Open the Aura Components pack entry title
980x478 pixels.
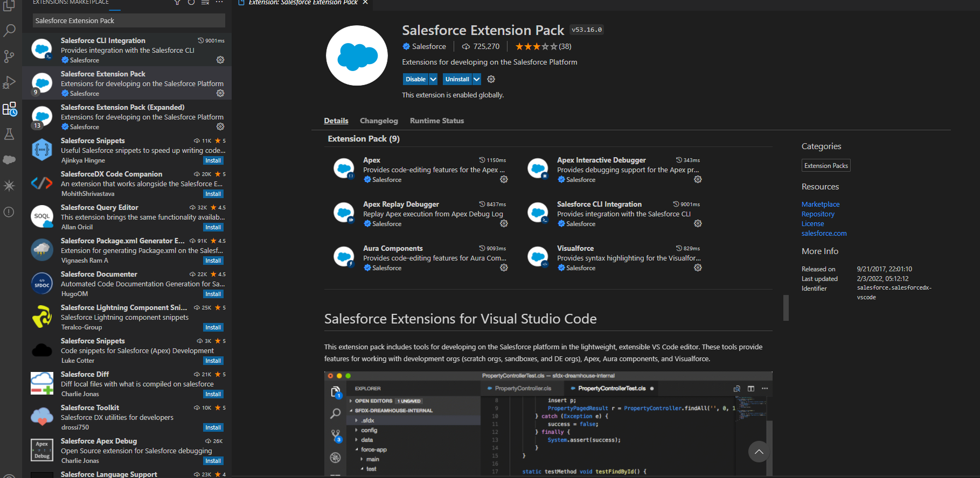(x=393, y=248)
